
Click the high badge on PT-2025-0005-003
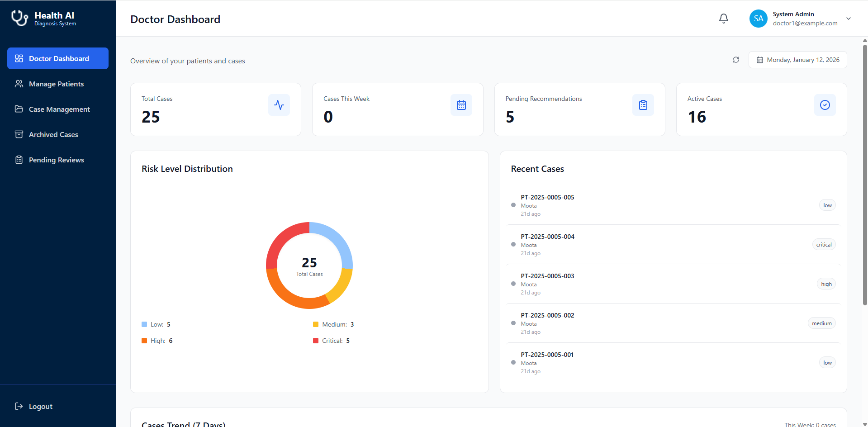click(x=826, y=284)
